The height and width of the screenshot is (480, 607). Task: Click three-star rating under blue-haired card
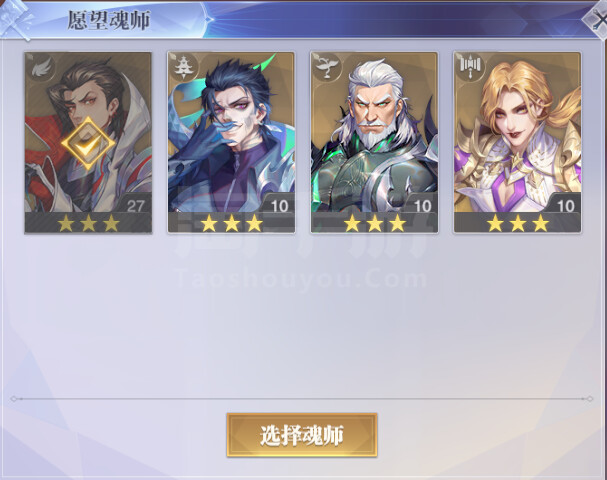tap(231, 224)
